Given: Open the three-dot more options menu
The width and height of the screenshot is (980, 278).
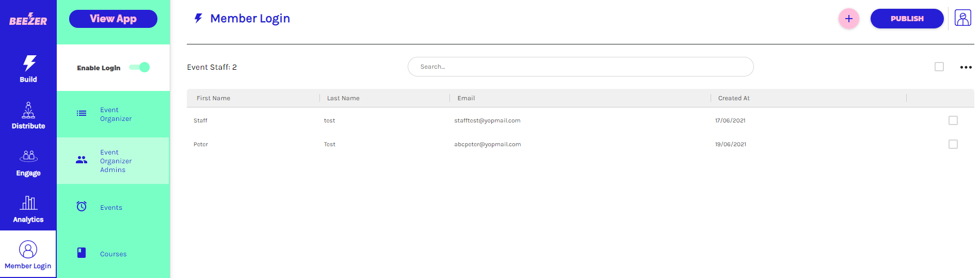Looking at the screenshot, I should 966,67.
